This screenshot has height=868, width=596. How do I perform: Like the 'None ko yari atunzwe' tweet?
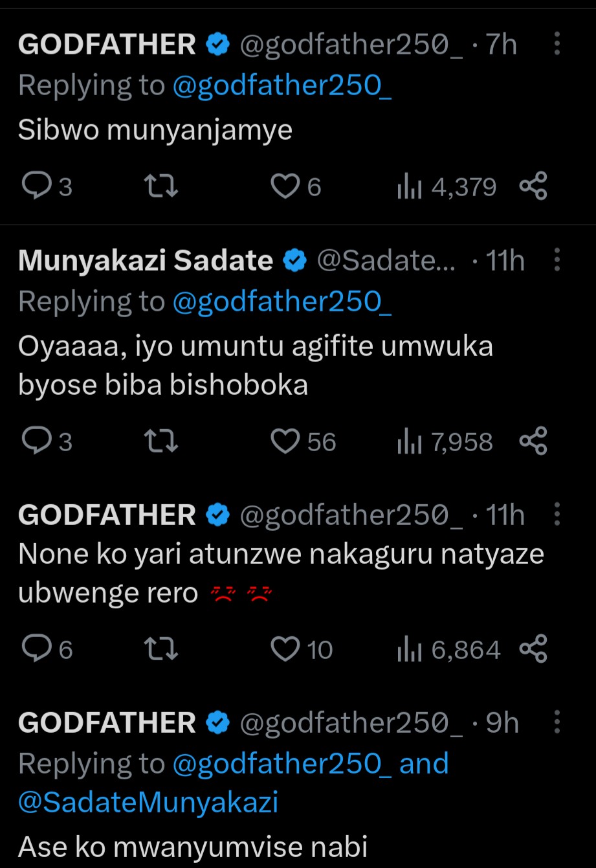pyautogui.click(x=285, y=649)
